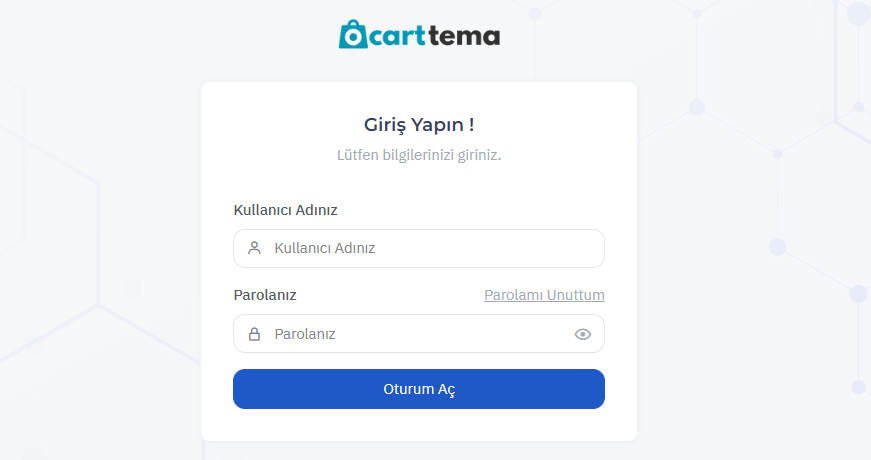Click the 'Lütfen bilgilerinizi giriniz.' subtitle

coord(419,155)
